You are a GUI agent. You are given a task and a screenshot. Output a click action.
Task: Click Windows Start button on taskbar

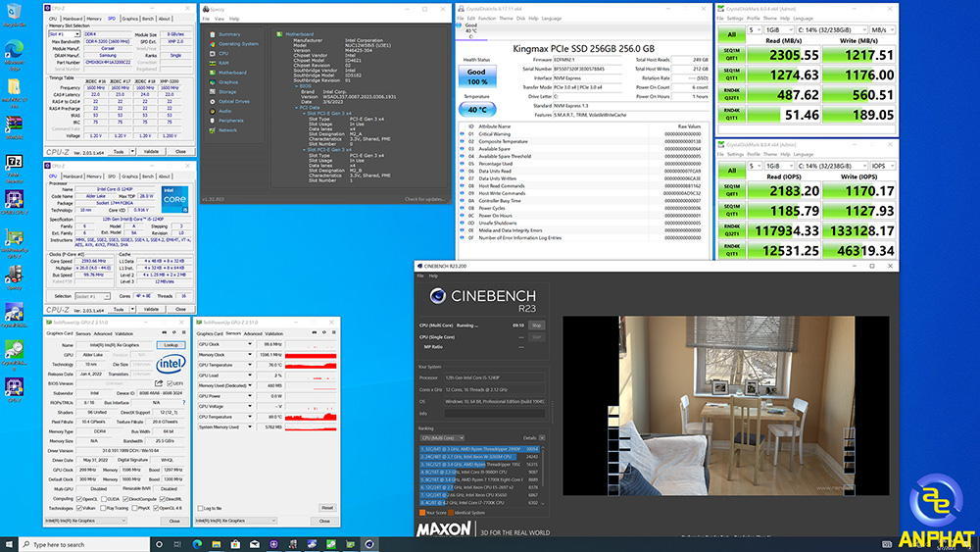click(9, 544)
